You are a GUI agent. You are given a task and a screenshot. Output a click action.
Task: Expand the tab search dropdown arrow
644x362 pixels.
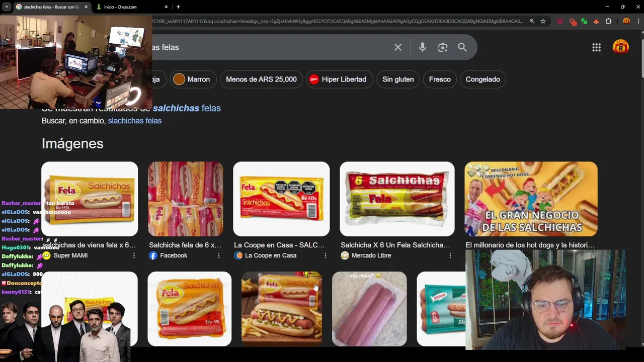pos(7,7)
